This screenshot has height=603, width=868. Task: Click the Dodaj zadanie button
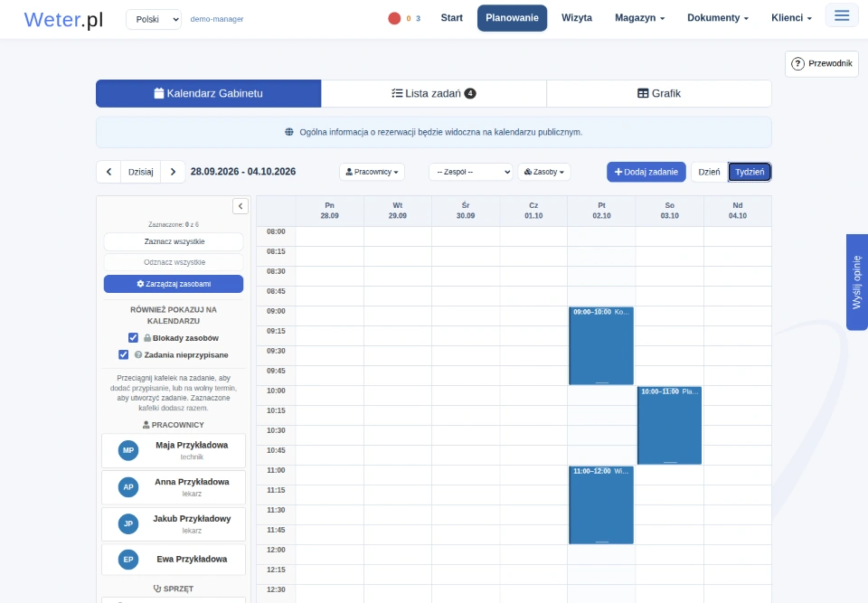646,172
